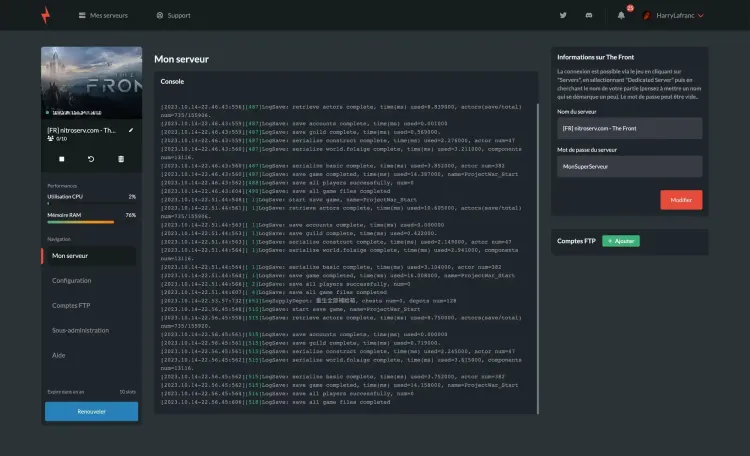Click the players count icon 0/10
This screenshot has width=750, height=456.
coord(50,139)
